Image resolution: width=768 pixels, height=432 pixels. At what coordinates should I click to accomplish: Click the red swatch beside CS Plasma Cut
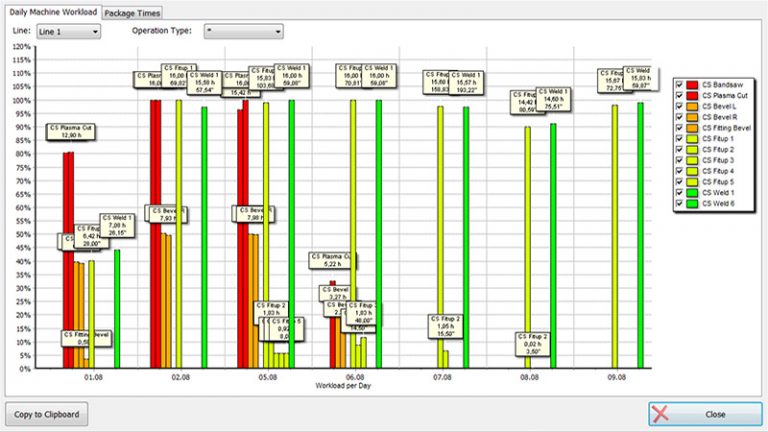692,96
